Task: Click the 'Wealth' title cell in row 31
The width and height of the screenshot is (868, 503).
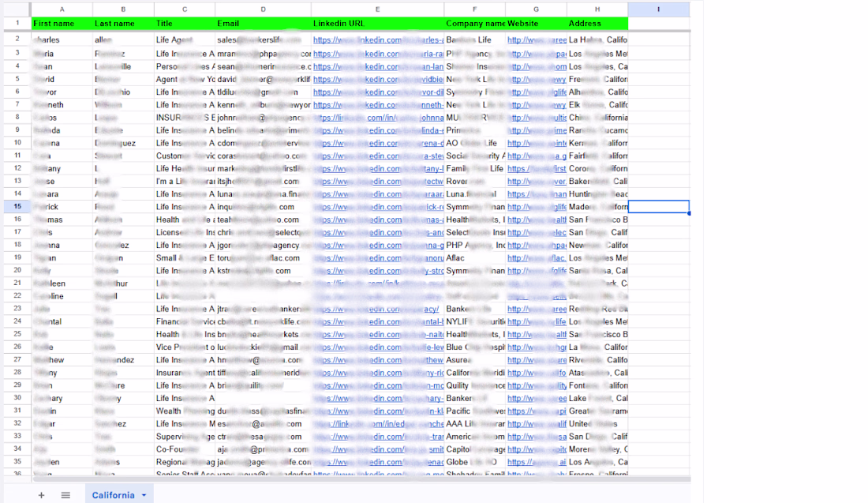Action: coord(185,411)
